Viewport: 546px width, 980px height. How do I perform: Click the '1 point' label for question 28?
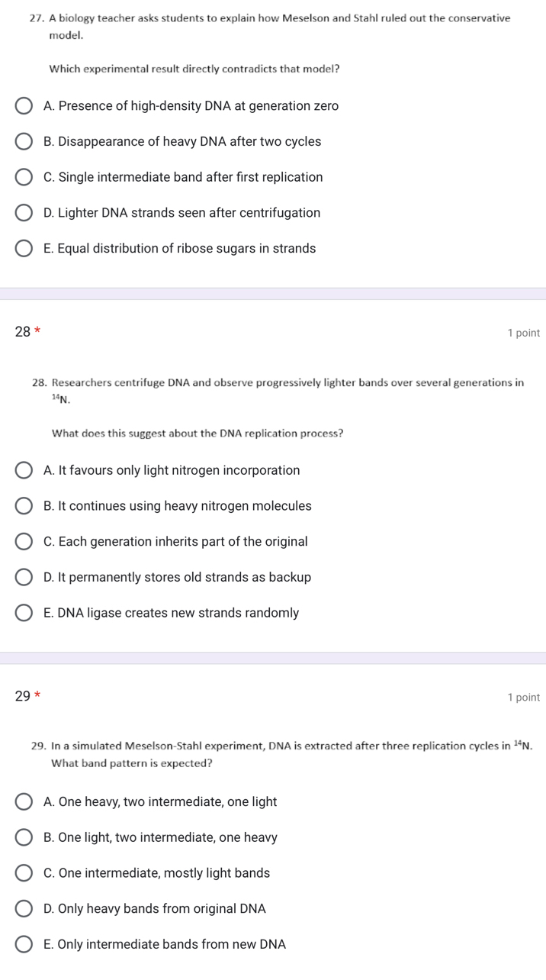click(x=524, y=332)
